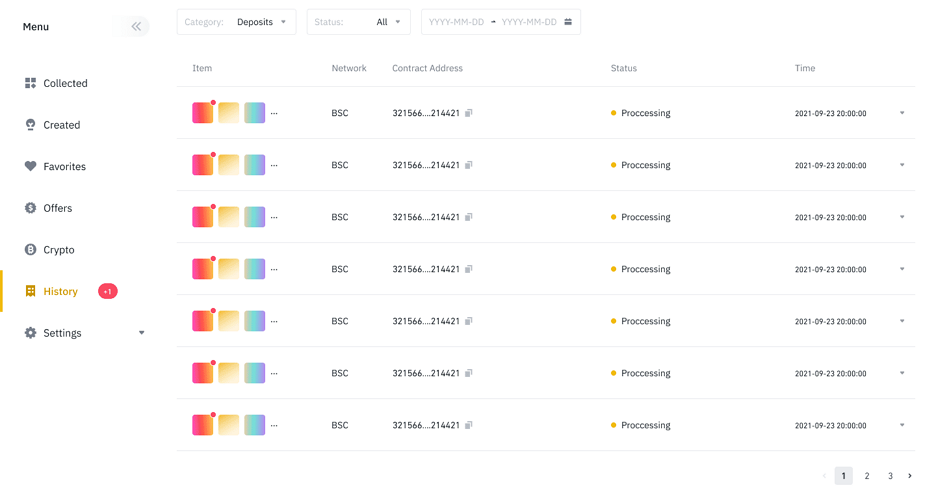Click the Crypto coin icon in sidebar

point(30,250)
